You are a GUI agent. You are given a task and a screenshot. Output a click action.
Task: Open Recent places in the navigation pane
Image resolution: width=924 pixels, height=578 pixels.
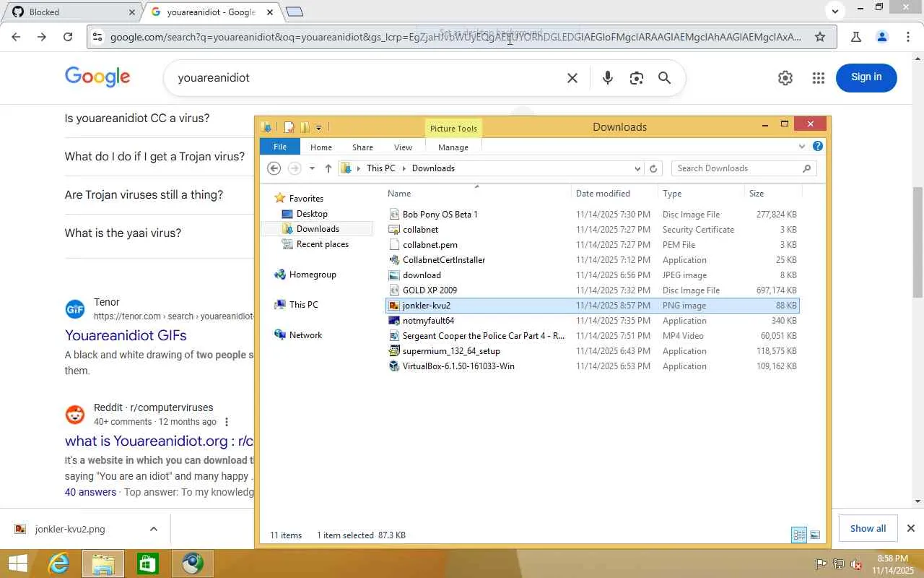click(x=323, y=244)
